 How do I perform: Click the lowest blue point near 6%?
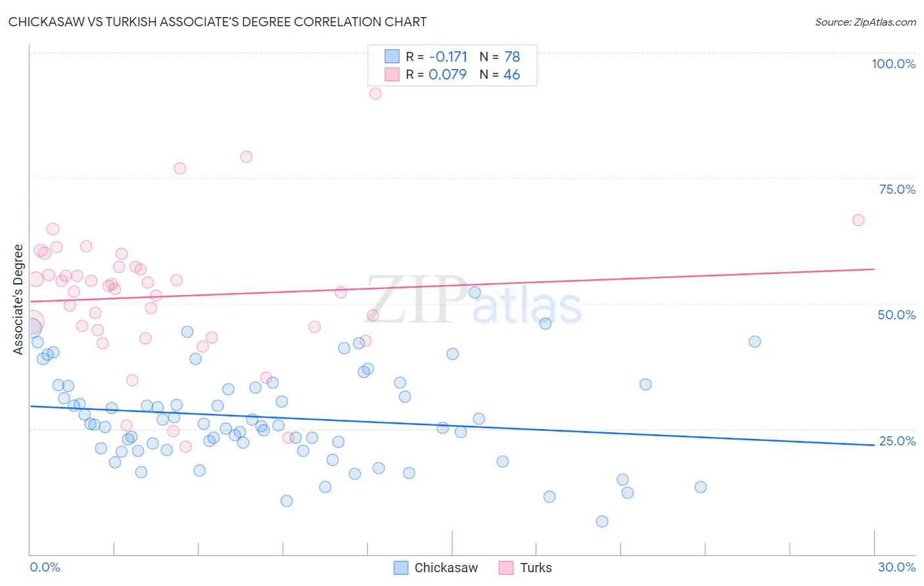click(x=602, y=522)
